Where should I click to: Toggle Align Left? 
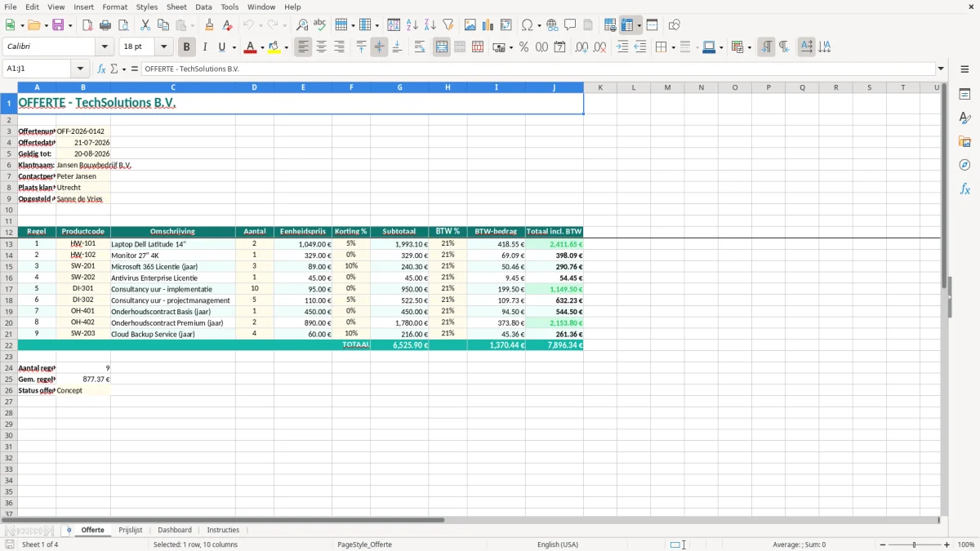(303, 47)
